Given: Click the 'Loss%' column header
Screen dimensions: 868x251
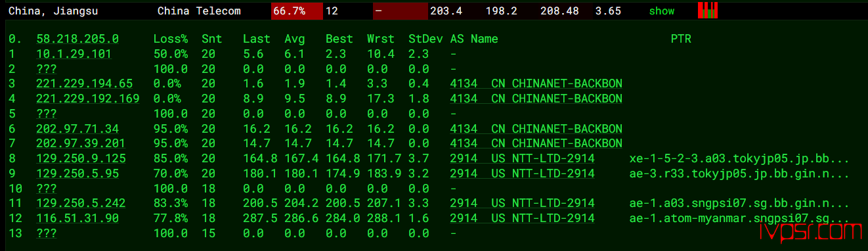Looking at the screenshot, I should pyautogui.click(x=170, y=39).
